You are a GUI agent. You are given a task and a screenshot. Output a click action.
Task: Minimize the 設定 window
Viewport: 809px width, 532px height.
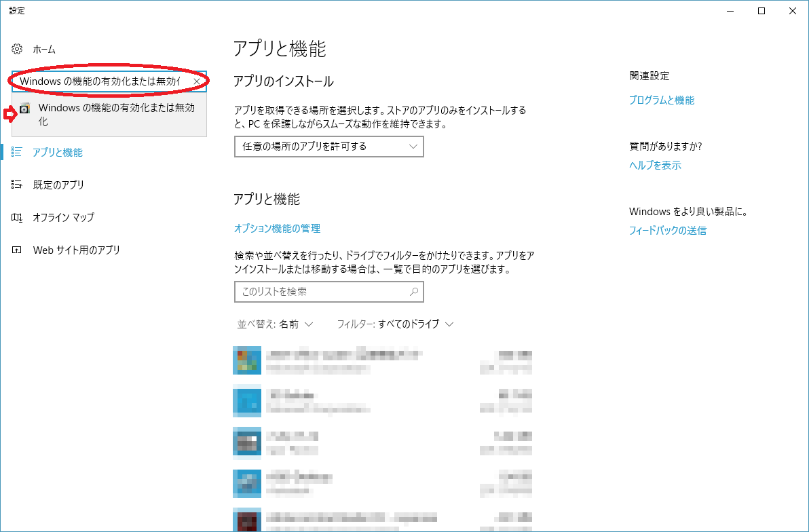[x=730, y=11]
